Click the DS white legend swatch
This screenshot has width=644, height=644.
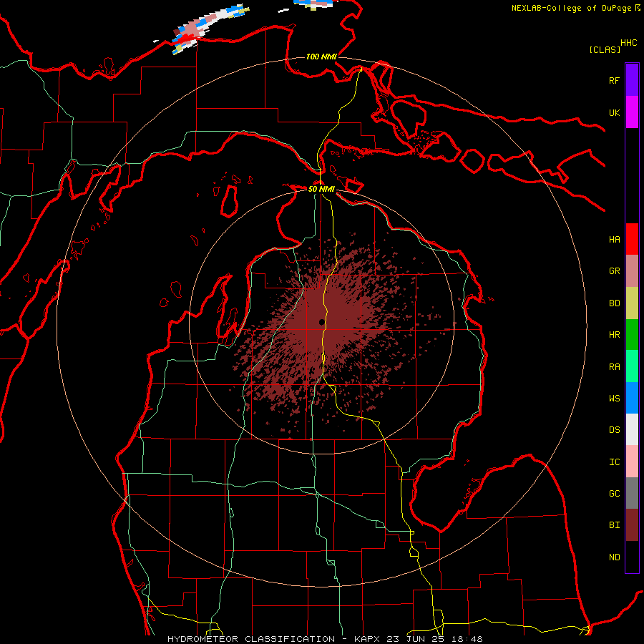[x=632, y=429]
